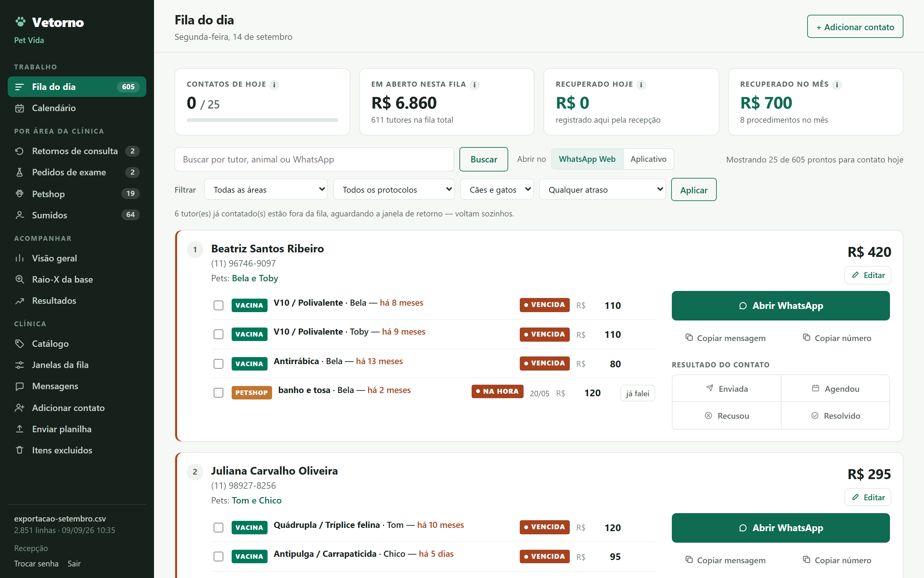Viewport: 924px width, 578px height.
Task: Click the Catálogo tag icon
Action: coord(20,344)
